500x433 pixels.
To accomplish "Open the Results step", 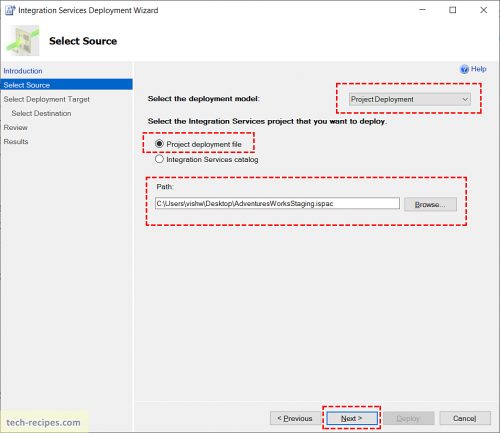I will click(16, 141).
